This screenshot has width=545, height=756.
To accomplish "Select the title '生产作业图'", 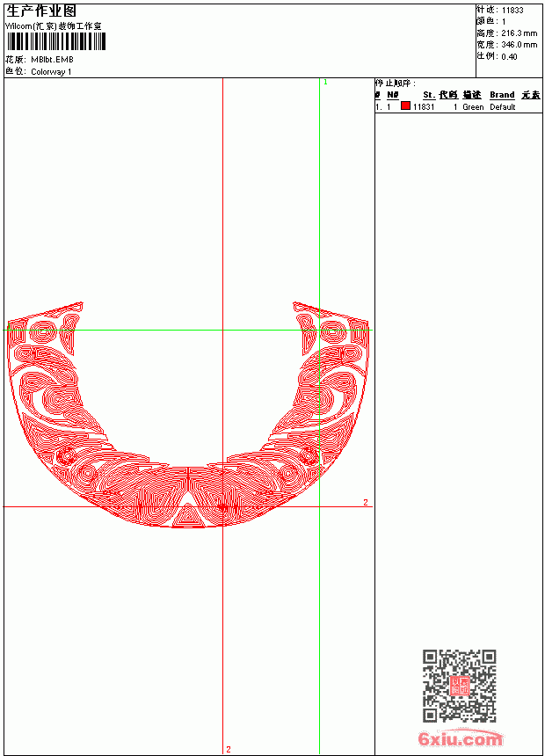I will pos(41,11).
